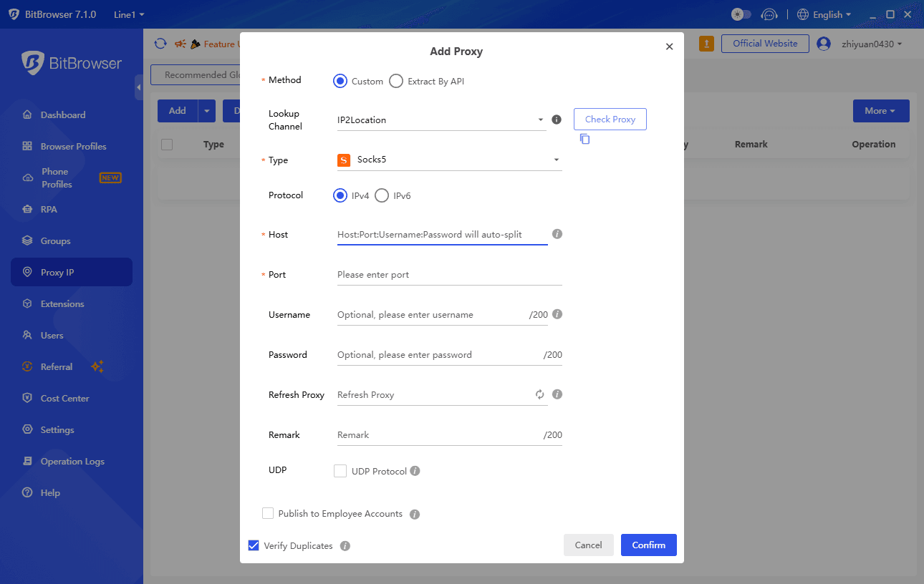Image resolution: width=924 pixels, height=584 pixels.
Task: Click the Check Proxy button
Action: pyautogui.click(x=610, y=119)
